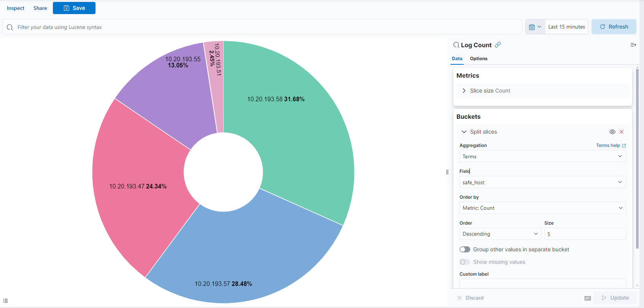Viewport: 644px width, 308px height.
Task: Save the visualization
Action: 74,8
